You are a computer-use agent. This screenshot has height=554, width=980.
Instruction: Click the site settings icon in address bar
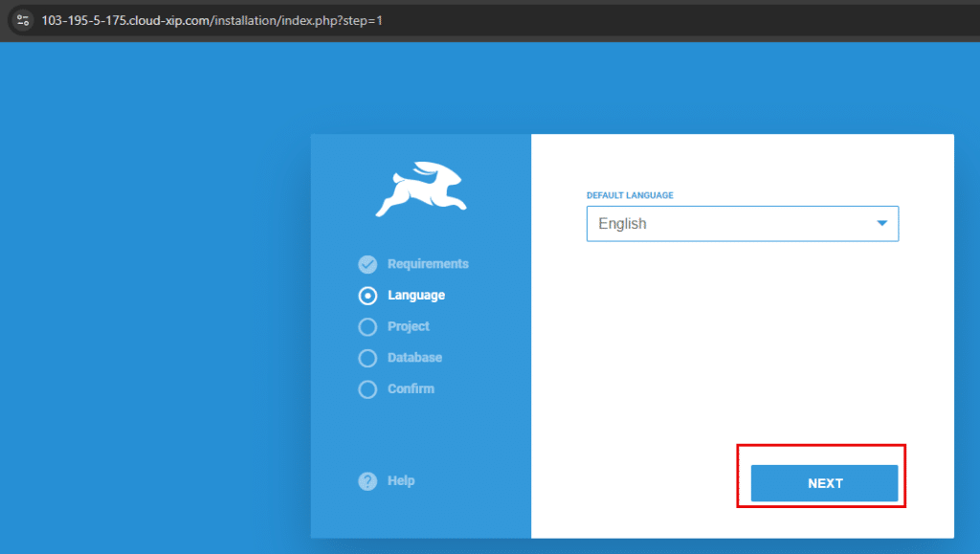(x=23, y=21)
